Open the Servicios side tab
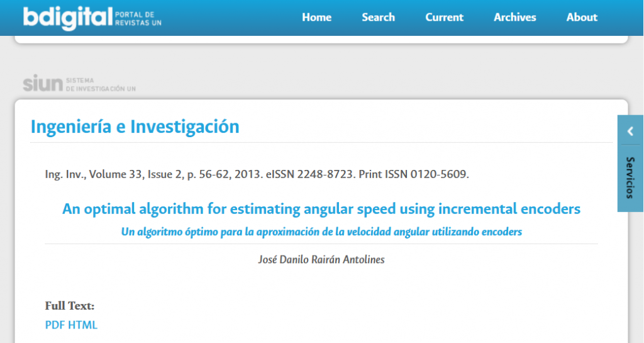644x343 pixels. click(x=630, y=177)
